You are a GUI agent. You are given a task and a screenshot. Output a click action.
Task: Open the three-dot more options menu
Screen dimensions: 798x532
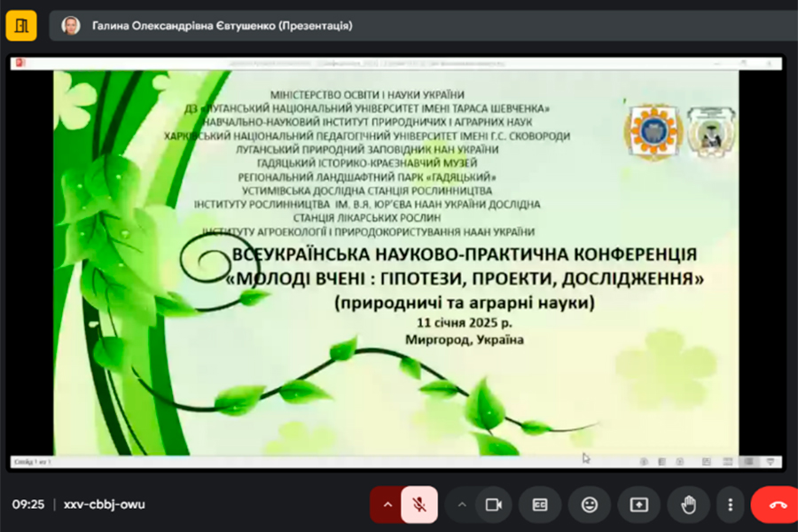pos(731,505)
